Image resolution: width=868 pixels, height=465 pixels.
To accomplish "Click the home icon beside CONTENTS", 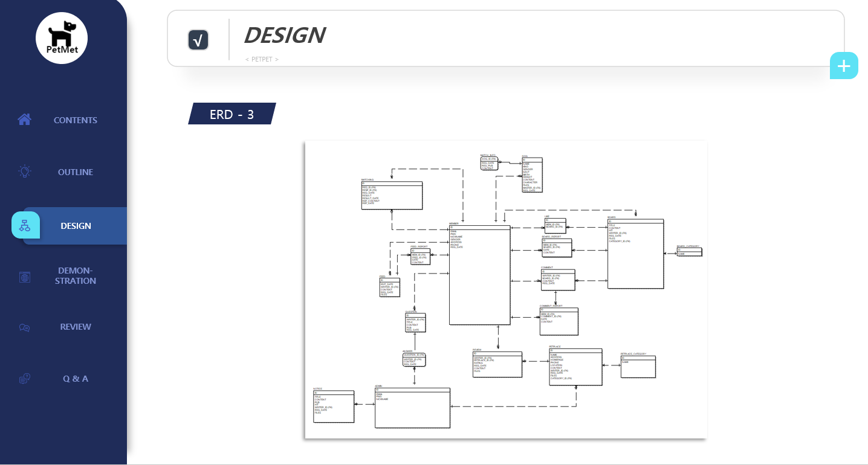I will (24, 120).
